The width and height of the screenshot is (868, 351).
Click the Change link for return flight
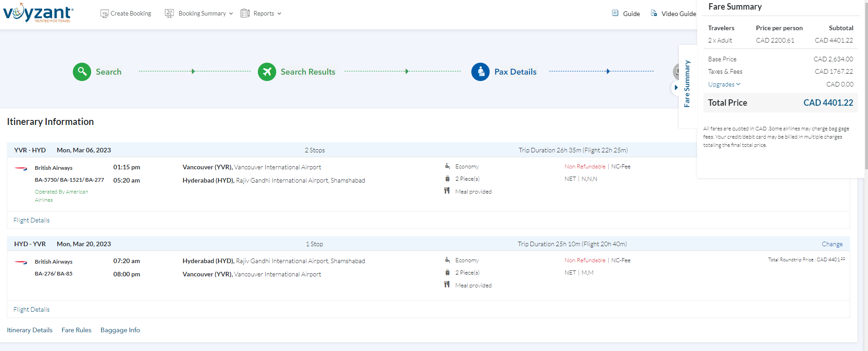coord(832,244)
